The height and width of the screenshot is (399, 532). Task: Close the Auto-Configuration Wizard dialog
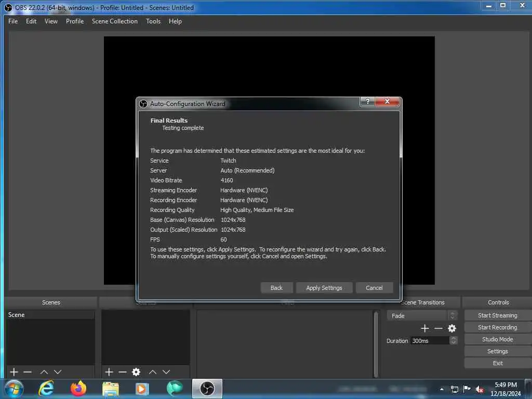[x=387, y=101]
